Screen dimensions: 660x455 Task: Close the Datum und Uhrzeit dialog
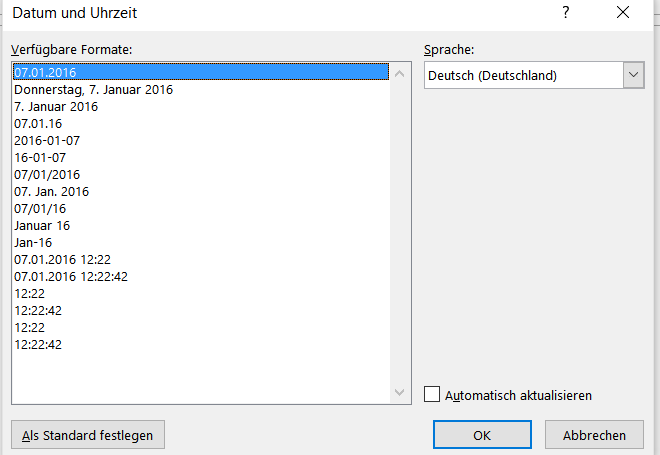click(x=623, y=13)
